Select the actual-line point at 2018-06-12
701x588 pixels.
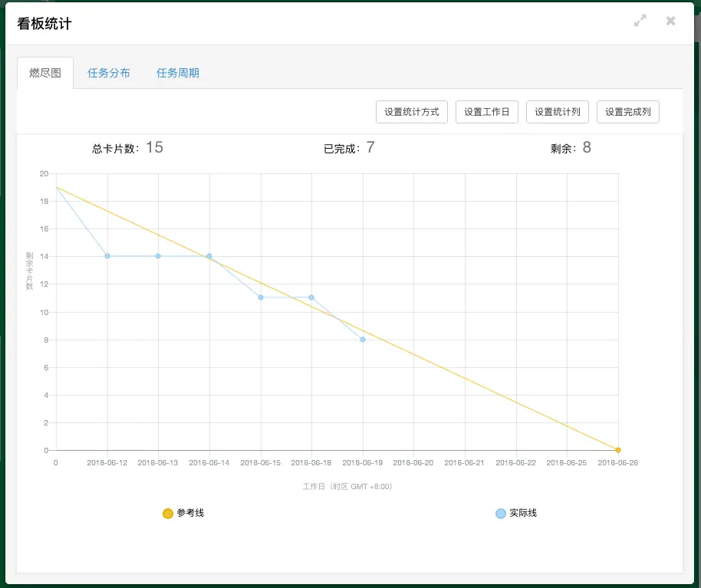click(107, 256)
